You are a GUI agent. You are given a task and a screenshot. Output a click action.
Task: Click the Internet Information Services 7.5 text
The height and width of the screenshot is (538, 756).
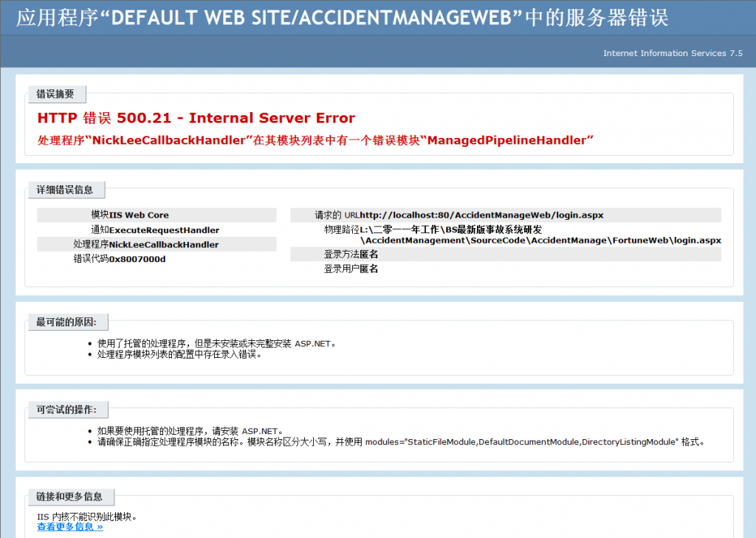tap(673, 53)
